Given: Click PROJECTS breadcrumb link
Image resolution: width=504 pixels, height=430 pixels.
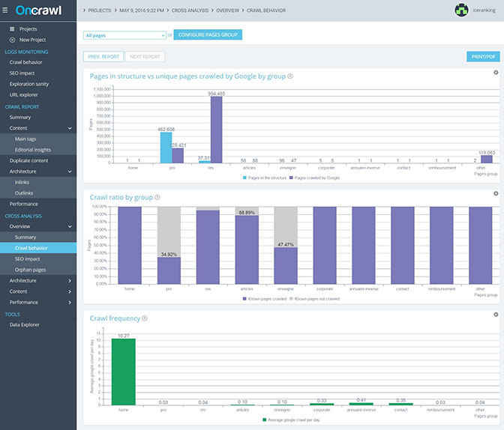Looking at the screenshot, I should (x=100, y=10).
